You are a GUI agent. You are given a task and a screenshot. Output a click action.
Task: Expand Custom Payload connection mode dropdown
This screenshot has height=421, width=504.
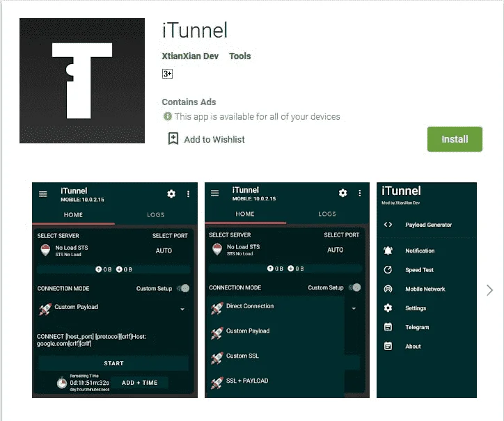tap(182, 309)
